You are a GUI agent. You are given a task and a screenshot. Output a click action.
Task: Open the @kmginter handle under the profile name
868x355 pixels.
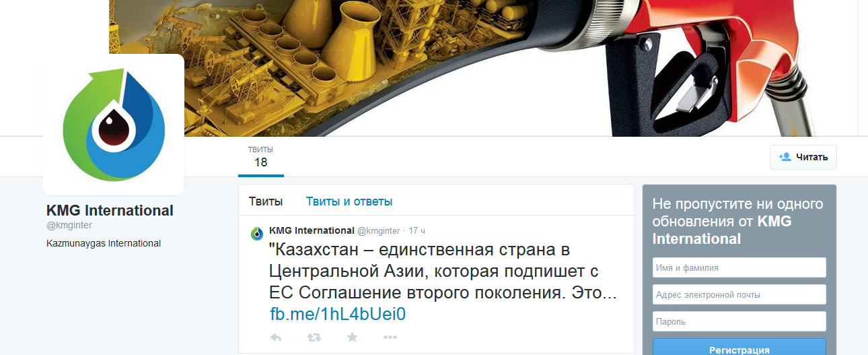[69, 225]
